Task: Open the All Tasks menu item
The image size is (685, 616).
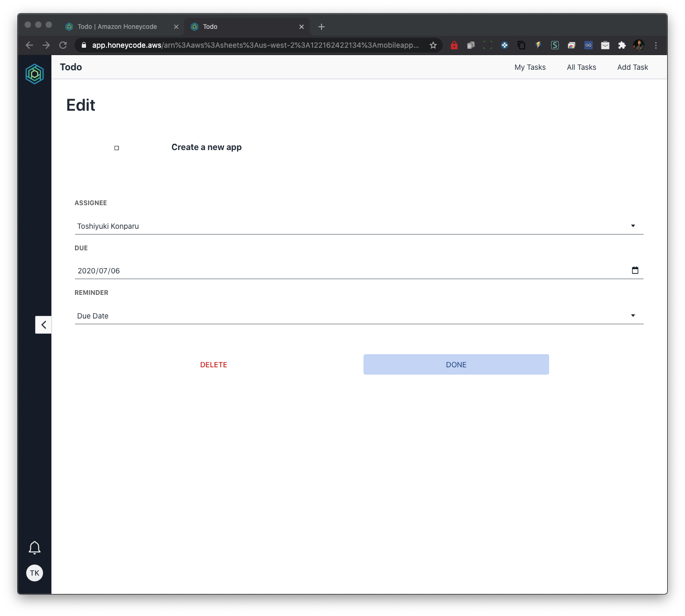Action: pyautogui.click(x=581, y=67)
